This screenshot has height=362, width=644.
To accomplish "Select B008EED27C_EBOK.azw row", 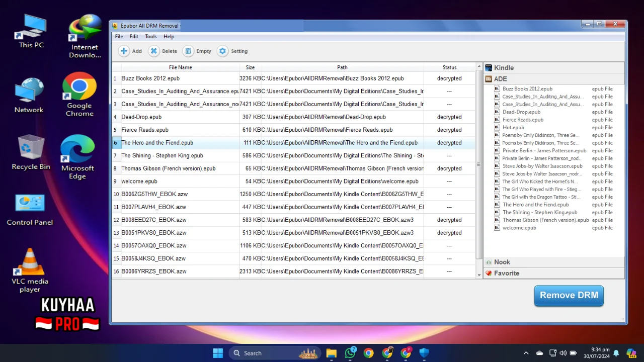I will click(293, 220).
